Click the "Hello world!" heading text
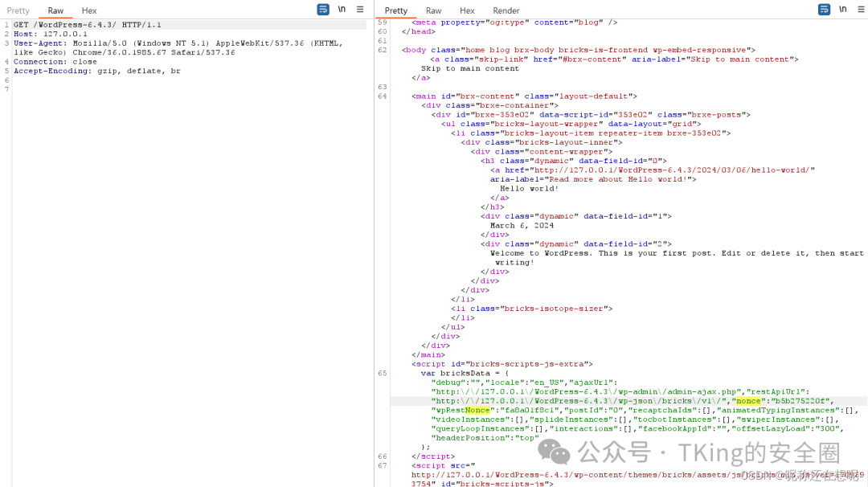Image resolution: width=868 pixels, height=487 pixels. 529,189
